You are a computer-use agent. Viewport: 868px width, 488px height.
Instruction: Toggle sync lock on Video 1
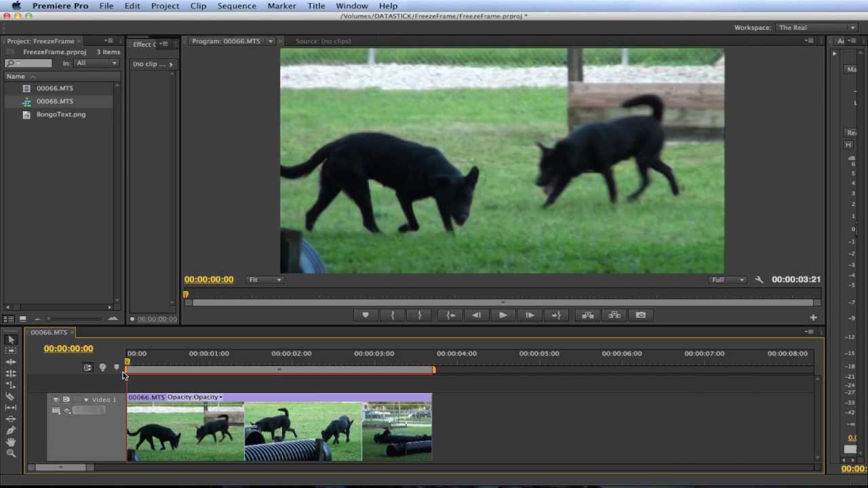66,399
